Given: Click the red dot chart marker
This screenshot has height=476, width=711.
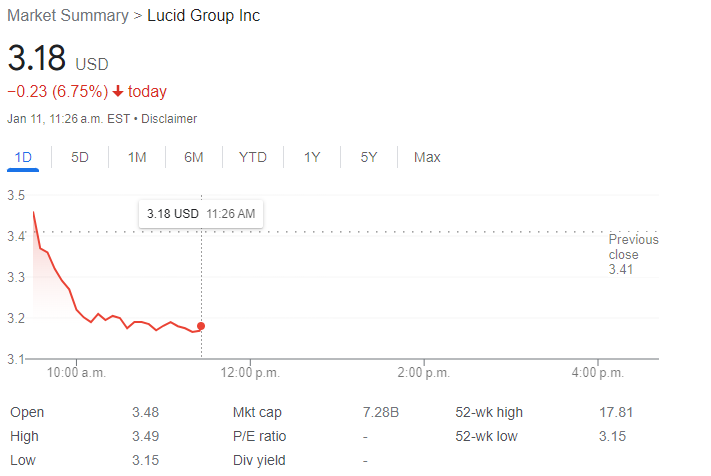Looking at the screenshot, I should coord(201,326).
